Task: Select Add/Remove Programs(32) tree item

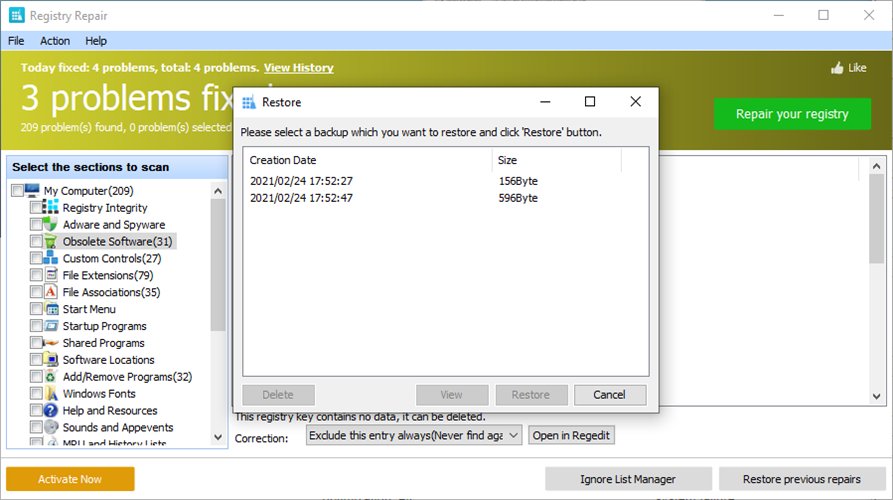Action: point(128,376)
